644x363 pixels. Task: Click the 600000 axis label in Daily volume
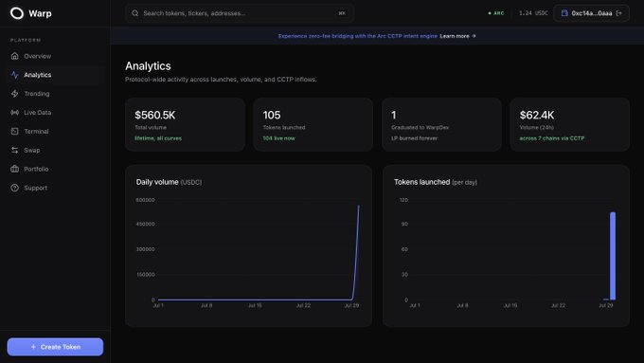click(x=146, y=200)
